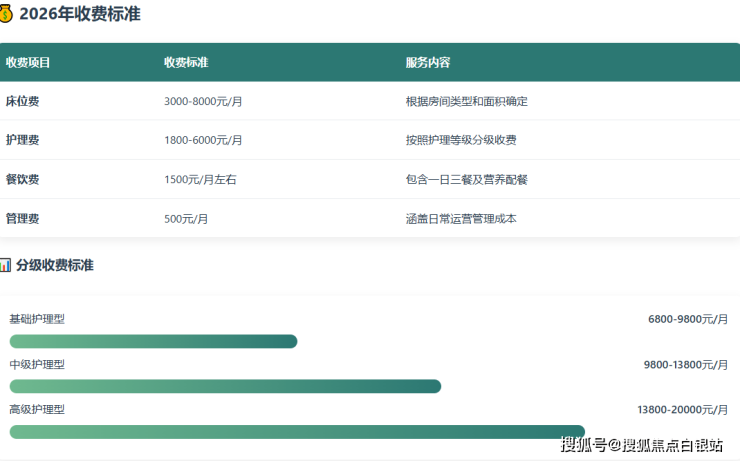This screenshot has width=740, height=461.
Task: Click the 管理费 row label
Action: (22, 218)
